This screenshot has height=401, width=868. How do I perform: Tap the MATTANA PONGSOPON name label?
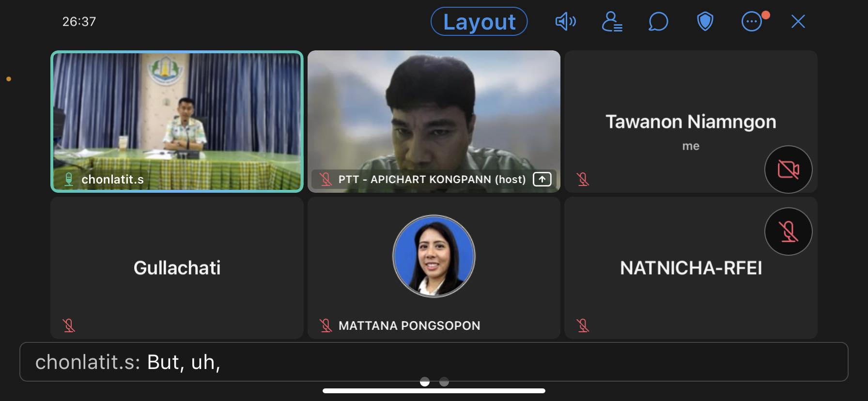pyautogui.click(x=409, y=325)
